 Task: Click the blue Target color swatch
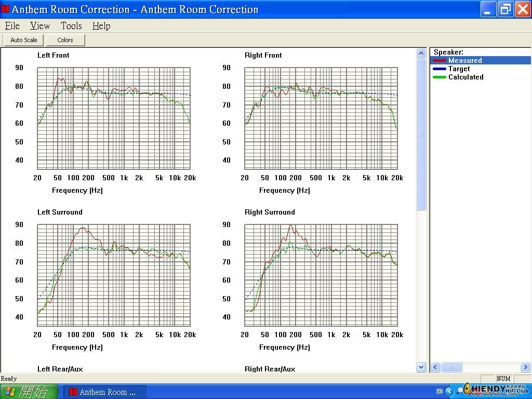(x=440, y=69)
